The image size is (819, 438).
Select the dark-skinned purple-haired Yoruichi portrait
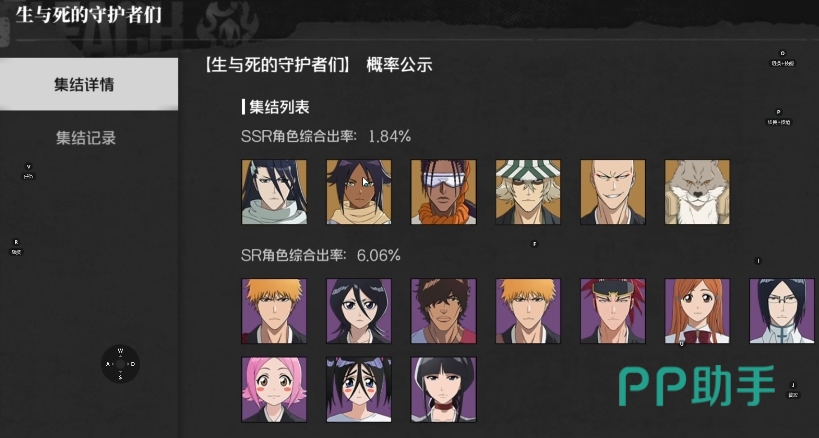click(x=359, y=192)
